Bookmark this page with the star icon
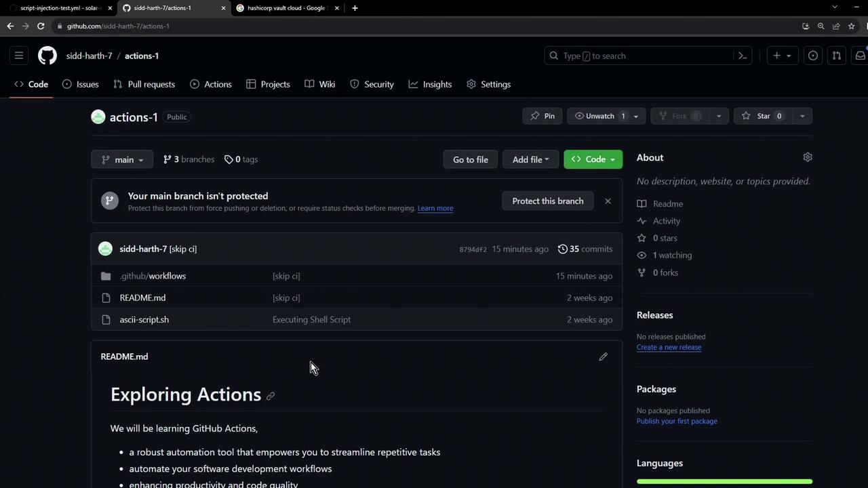Viewport: 868px width, 488px height. (x=851, y=26)
